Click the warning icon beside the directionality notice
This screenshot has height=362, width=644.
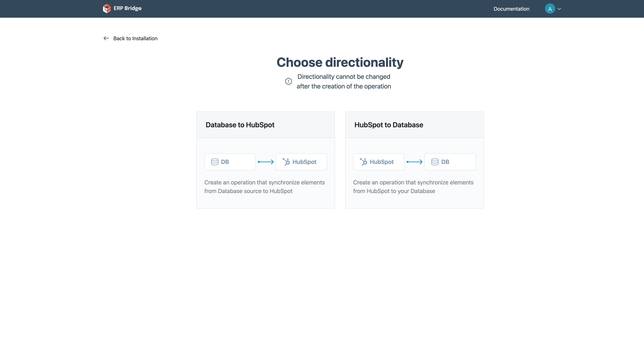point(289,81)
